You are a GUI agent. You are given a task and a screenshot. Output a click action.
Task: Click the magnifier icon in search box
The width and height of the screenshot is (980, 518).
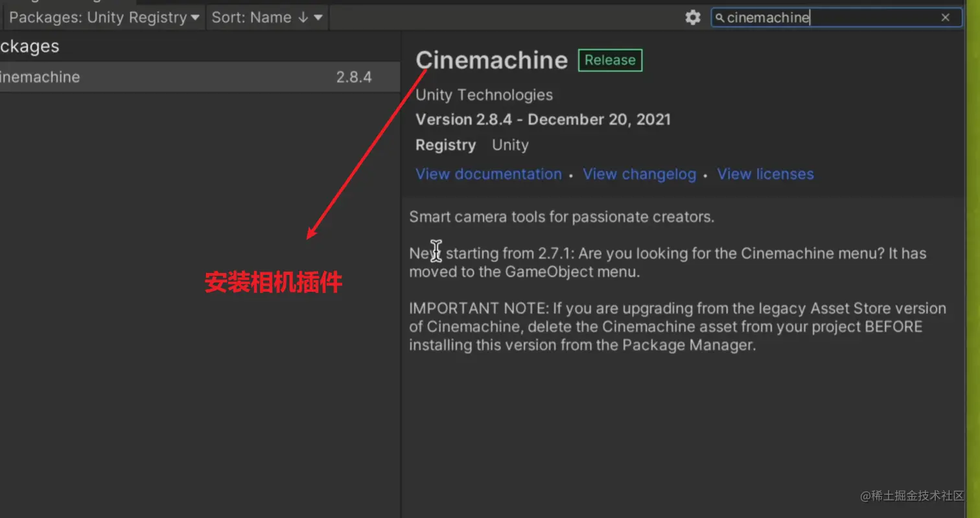tap(719, 18)
